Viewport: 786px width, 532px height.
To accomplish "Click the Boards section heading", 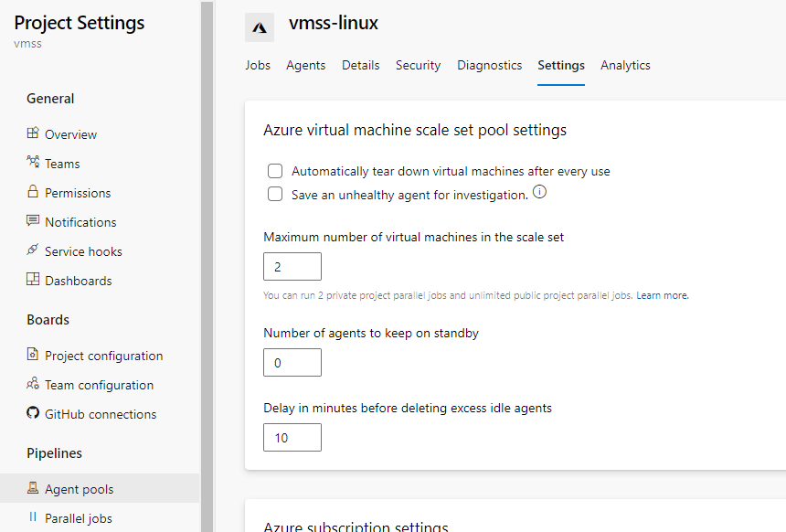I will (x=48, y=319).
